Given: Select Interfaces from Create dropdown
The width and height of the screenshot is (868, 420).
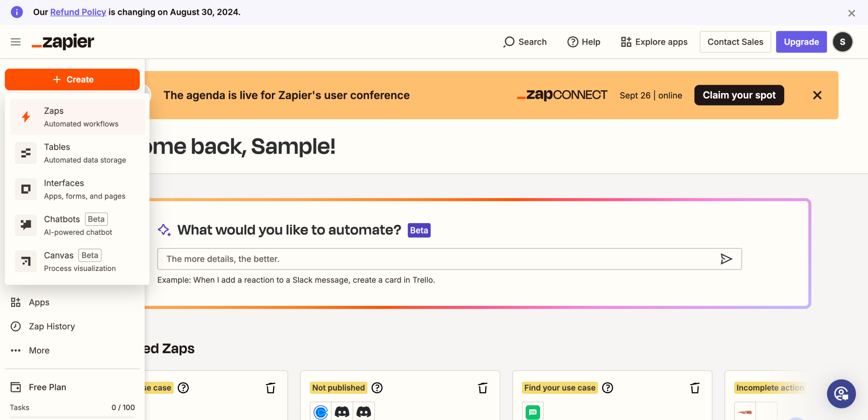Looking at the screenshot, I should coord(77,189).
